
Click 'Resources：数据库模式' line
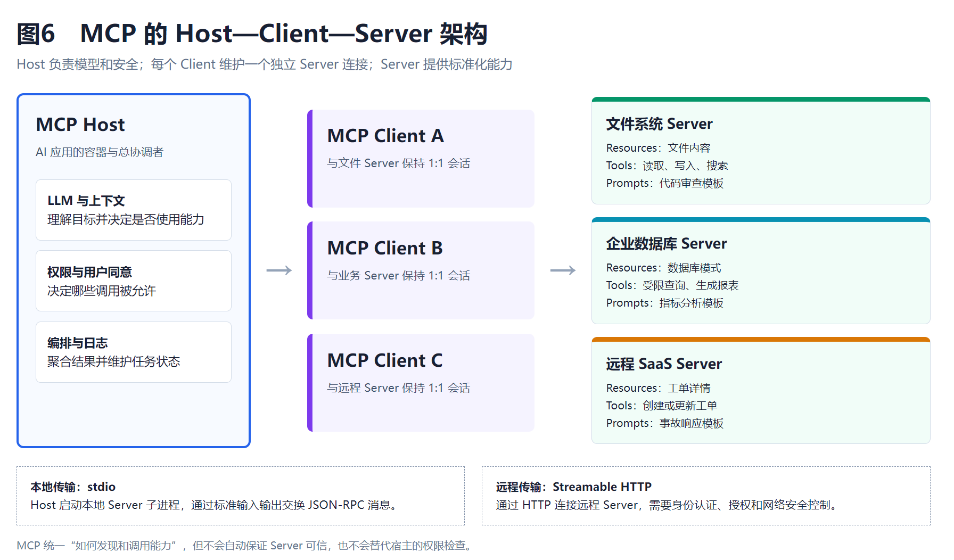[663, 268]
